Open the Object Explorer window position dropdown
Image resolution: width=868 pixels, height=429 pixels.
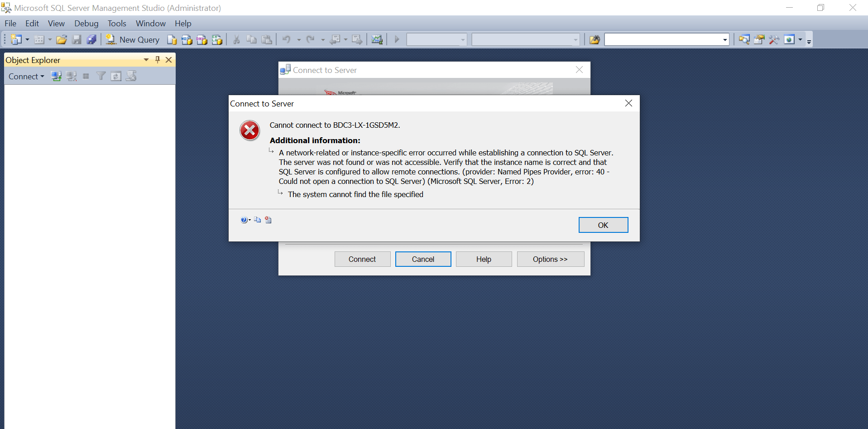click(146, 60)
